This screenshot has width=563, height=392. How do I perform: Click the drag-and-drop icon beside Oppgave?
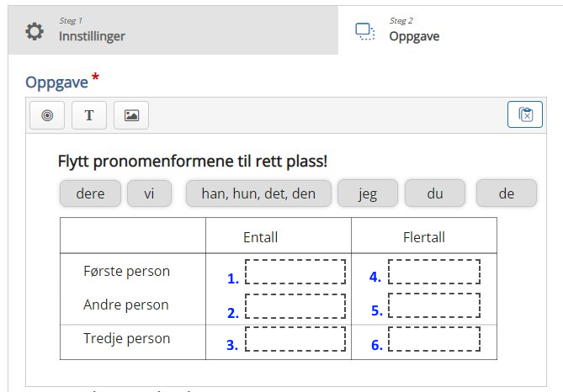tap(364, 32)
